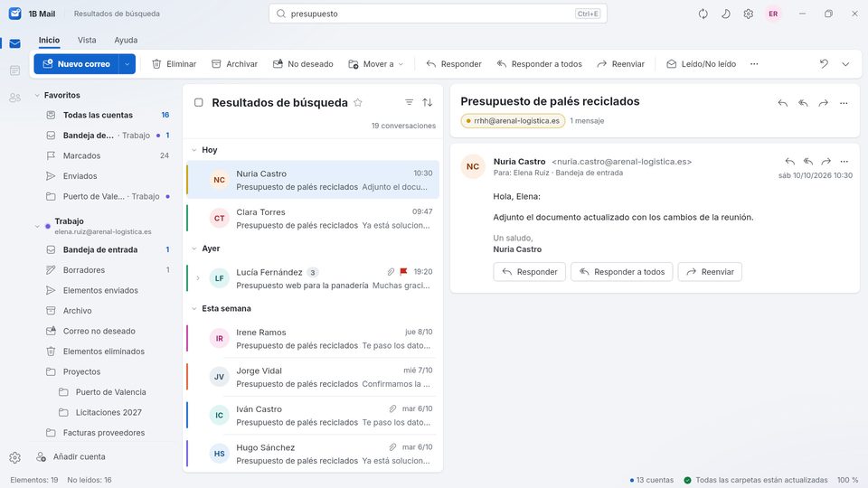The width and height of the screenshot is (868, 488).
Task: Open the Archivo folder
Action: 107,311
